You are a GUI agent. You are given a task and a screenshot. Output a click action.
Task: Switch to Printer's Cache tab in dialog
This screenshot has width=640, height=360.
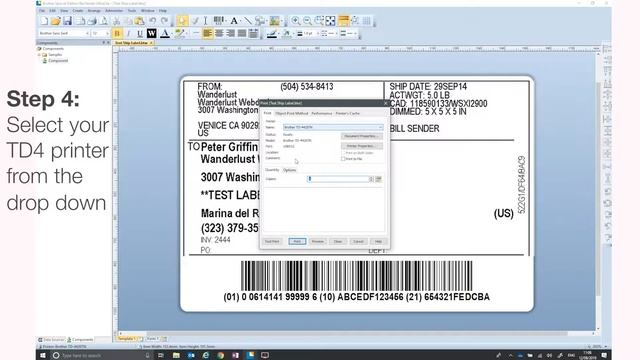pos(348,113)
